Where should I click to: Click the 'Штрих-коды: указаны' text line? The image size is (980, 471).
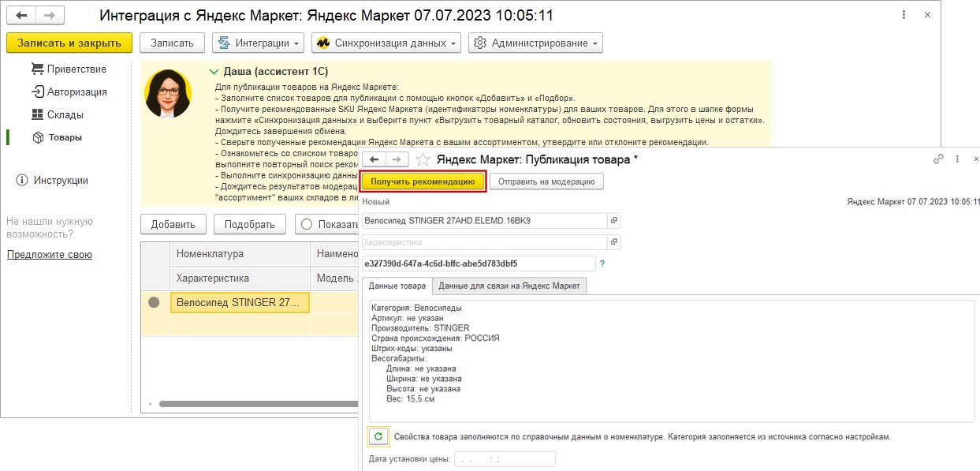pos(412,349)
